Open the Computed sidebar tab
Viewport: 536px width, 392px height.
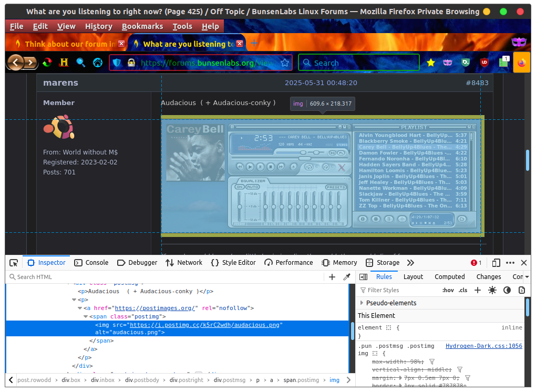[449, 277]
